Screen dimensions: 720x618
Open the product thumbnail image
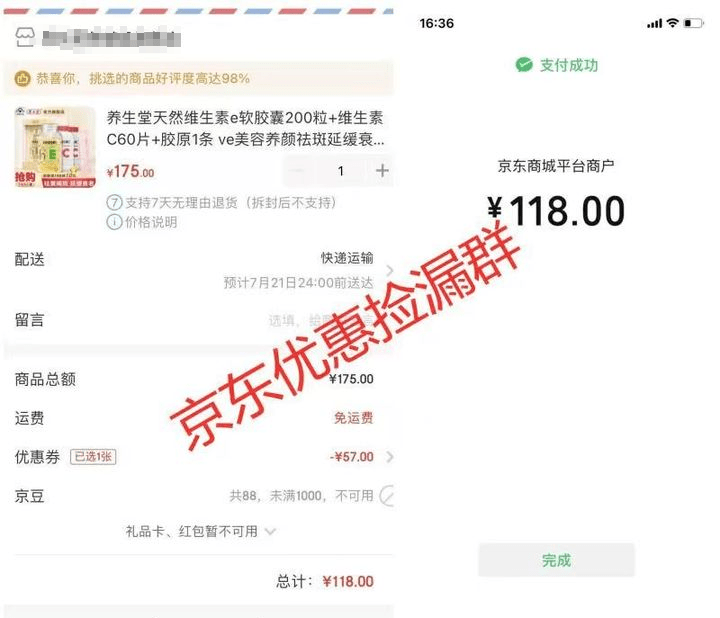click(x=55, y=147)
